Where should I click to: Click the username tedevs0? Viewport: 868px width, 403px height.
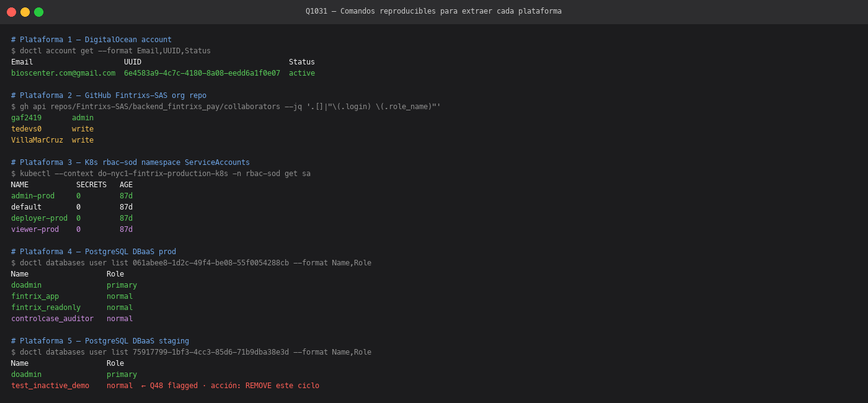pyautogui.click(x=26, y=129)
